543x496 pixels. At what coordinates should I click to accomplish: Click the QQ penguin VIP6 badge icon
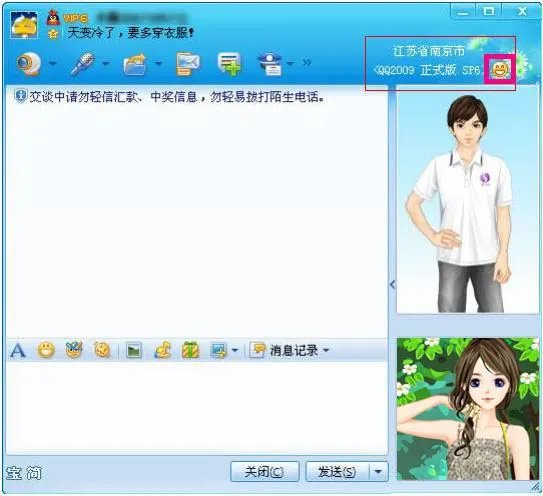pos(53,17)
